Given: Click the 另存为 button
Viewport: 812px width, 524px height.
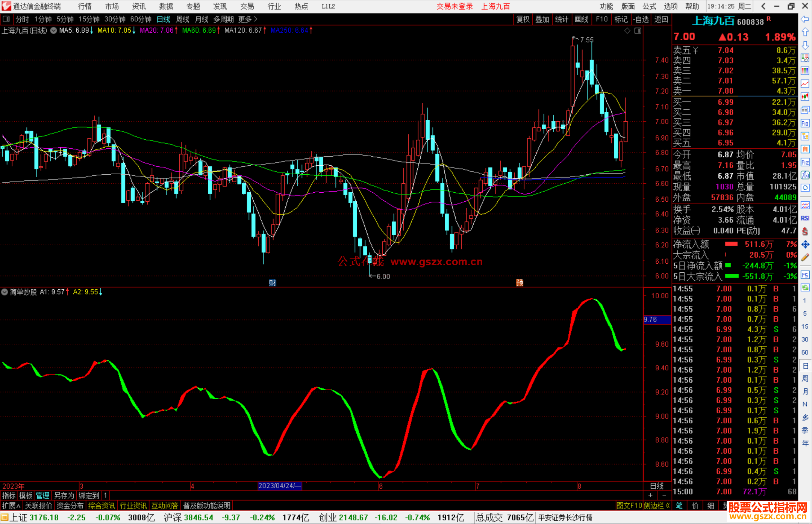Looking at the screenshot, I should [x=64, y=495].
